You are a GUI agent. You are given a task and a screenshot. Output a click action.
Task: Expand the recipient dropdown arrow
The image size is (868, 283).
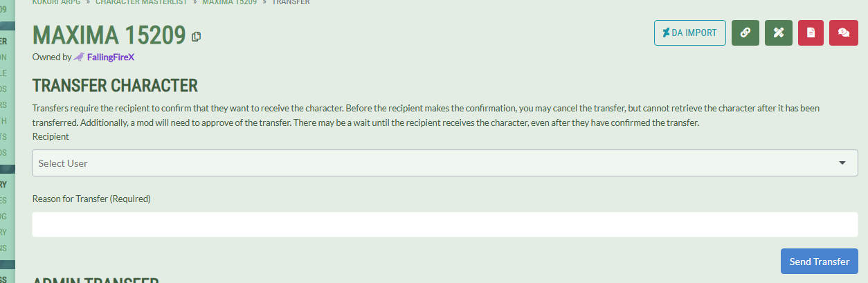coord(842,163)
